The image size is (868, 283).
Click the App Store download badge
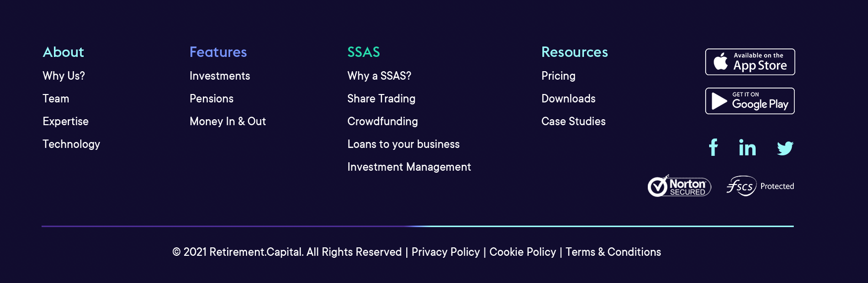(x=750, y=62)
